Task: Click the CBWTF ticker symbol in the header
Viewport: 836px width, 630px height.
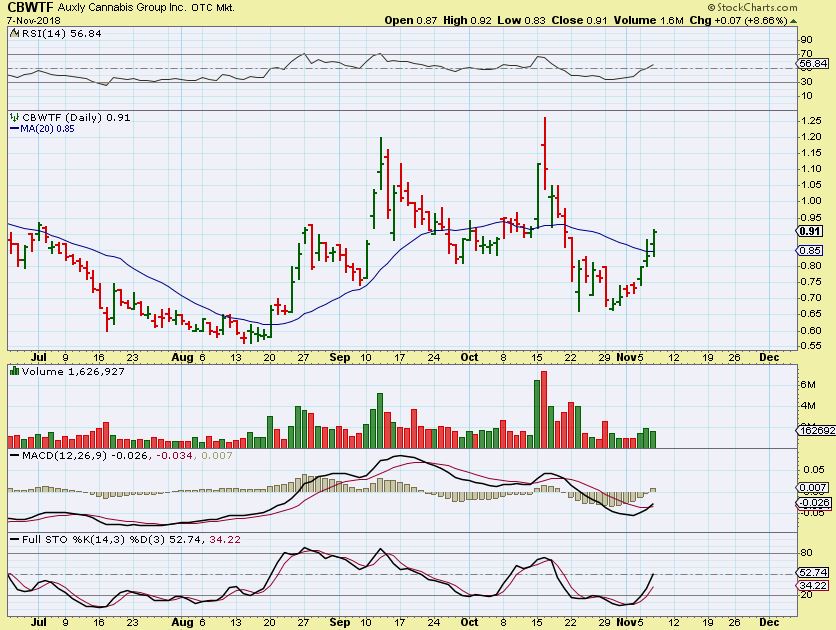Action: point(30,7)
